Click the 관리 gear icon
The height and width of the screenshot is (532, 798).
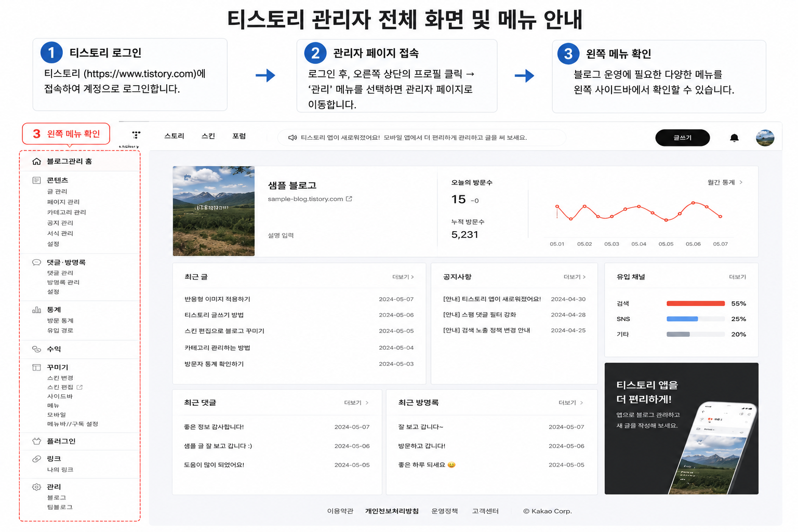36,487
